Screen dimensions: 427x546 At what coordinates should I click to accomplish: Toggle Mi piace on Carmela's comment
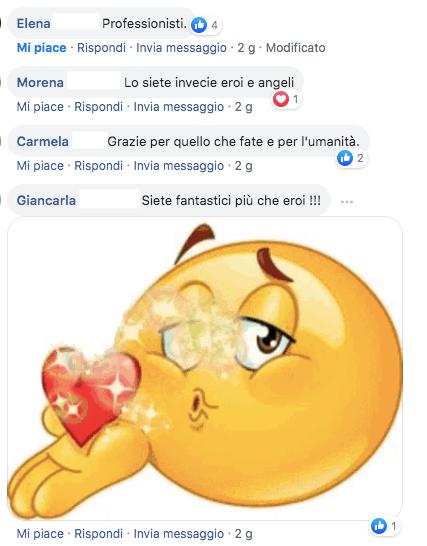tap(40, 165)
